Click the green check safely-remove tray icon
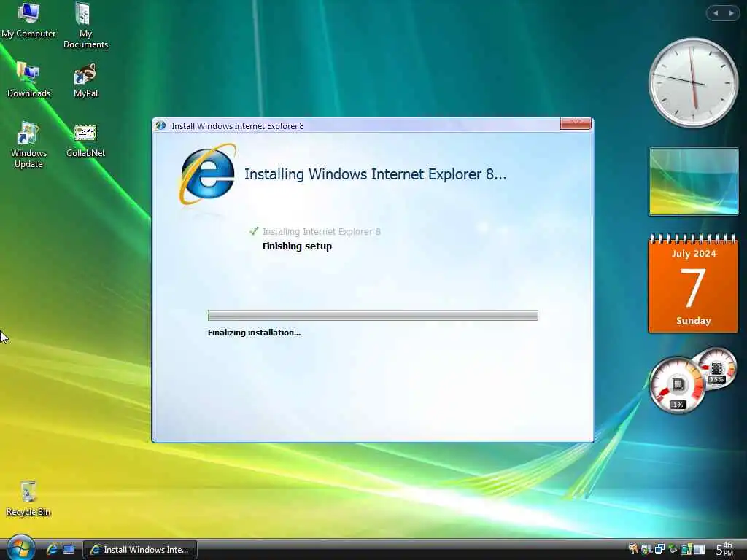This screenshot has width=747, height=560. pyautogui.click(x=672, y=548)
